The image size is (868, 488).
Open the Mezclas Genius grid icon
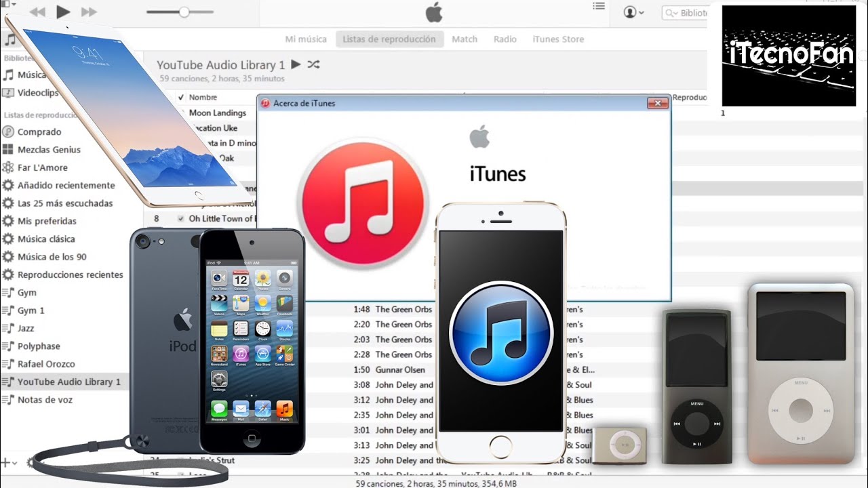[x=8, y=150]
